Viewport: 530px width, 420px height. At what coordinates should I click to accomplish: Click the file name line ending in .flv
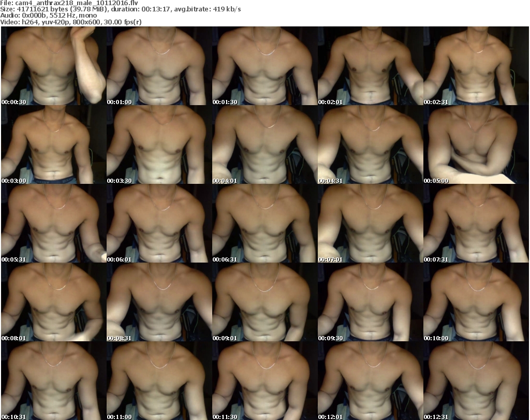(x=69, y=3)
